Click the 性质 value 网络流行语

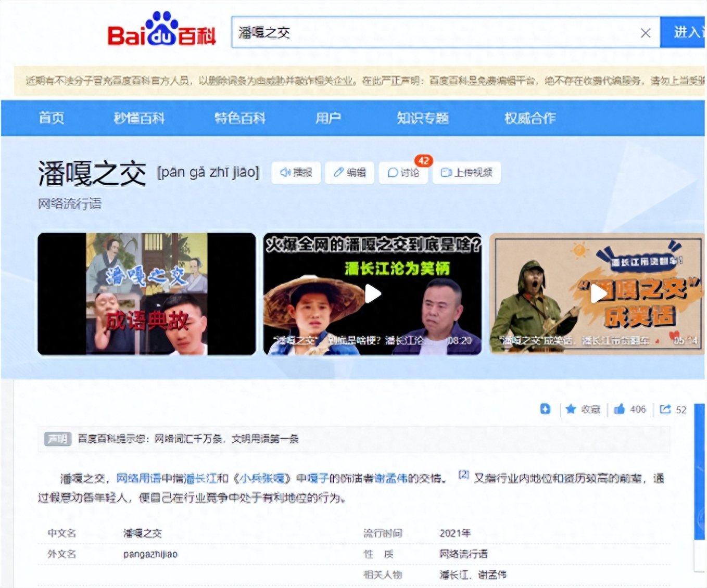click(464, 554)
